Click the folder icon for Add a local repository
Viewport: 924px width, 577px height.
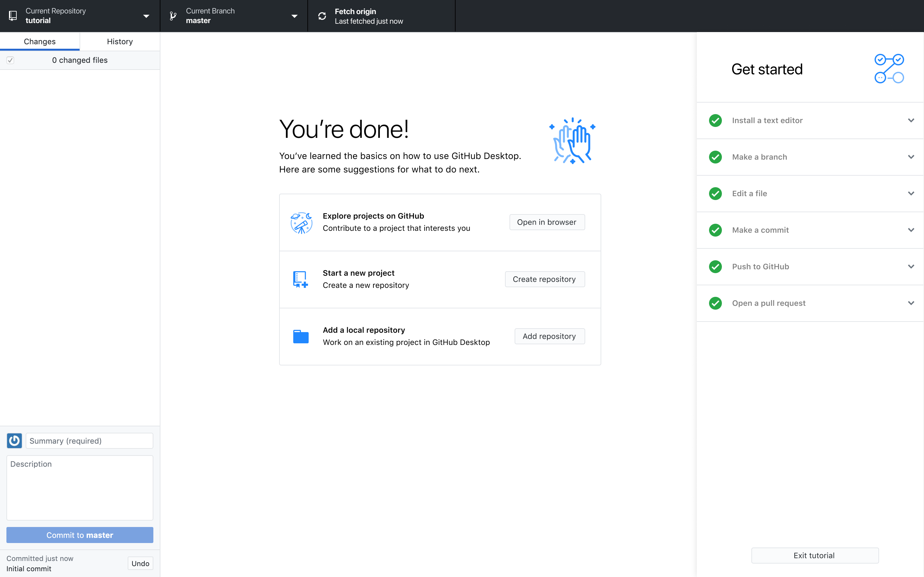point(301,336)
